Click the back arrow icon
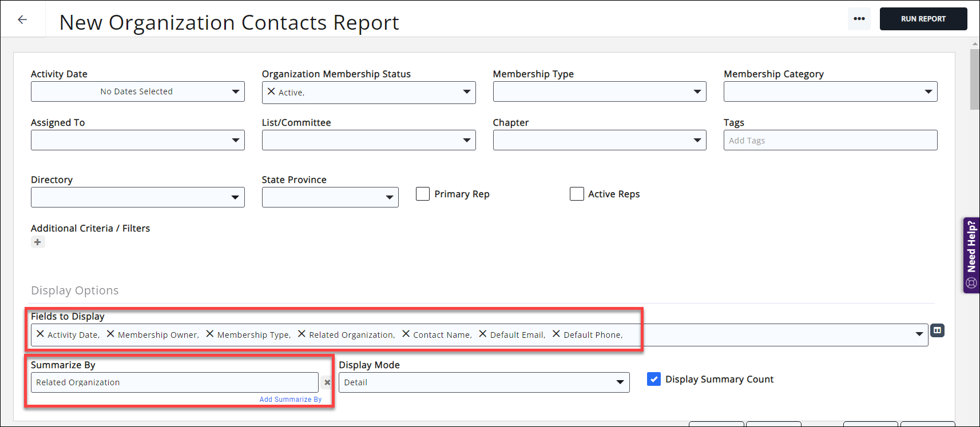The height and width of the screenshot is (427, 980). click(x=22, y=19)
